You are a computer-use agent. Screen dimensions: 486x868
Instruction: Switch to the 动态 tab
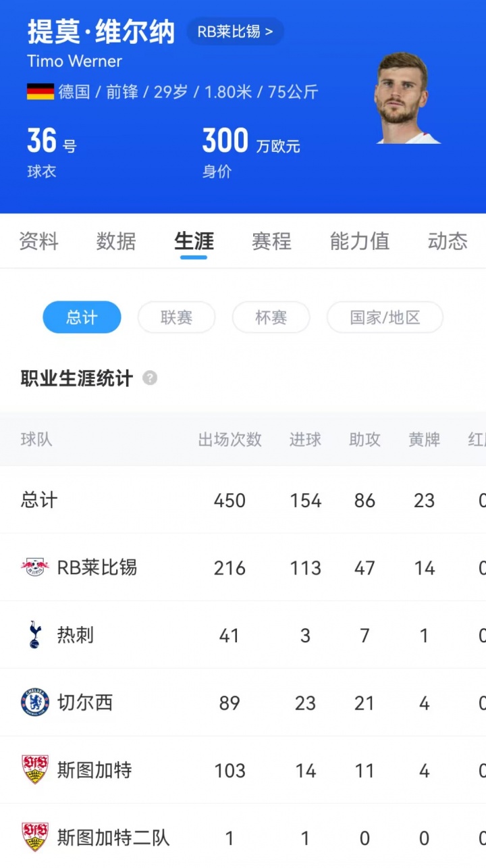point(448,241)
